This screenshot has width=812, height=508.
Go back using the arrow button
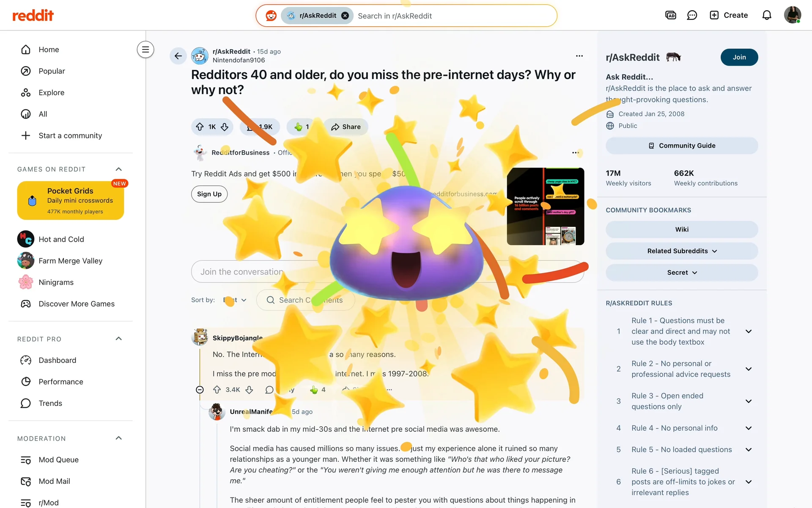coord(178,56)
